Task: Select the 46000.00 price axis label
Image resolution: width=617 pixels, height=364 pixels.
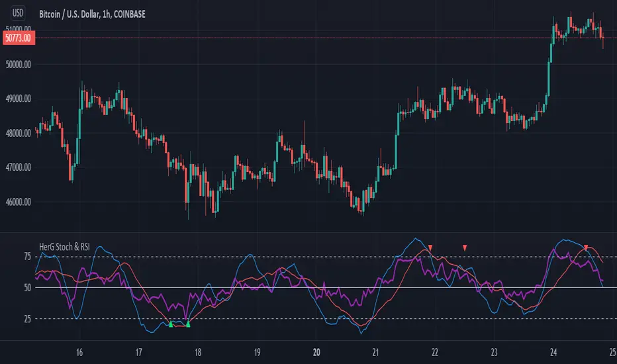Action: pos(18,202)
